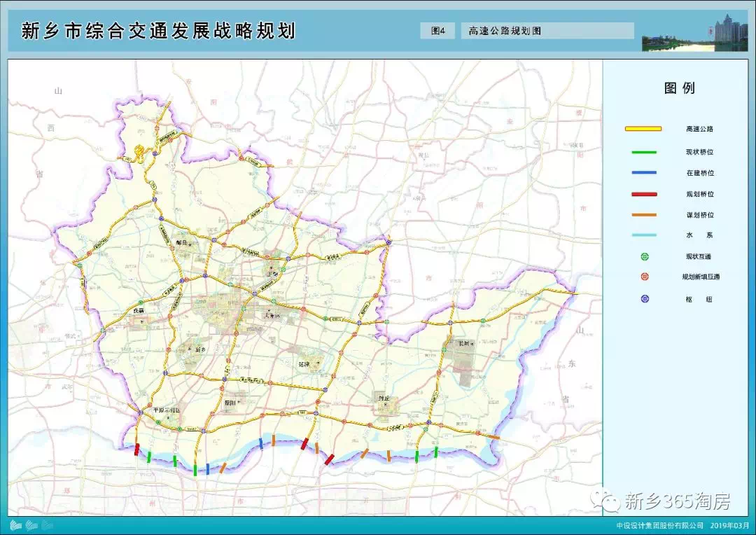The height and width of the screenshot is (535, 756).
Task: Click the 图例 legend heading
Action: (x=679, y=89)
